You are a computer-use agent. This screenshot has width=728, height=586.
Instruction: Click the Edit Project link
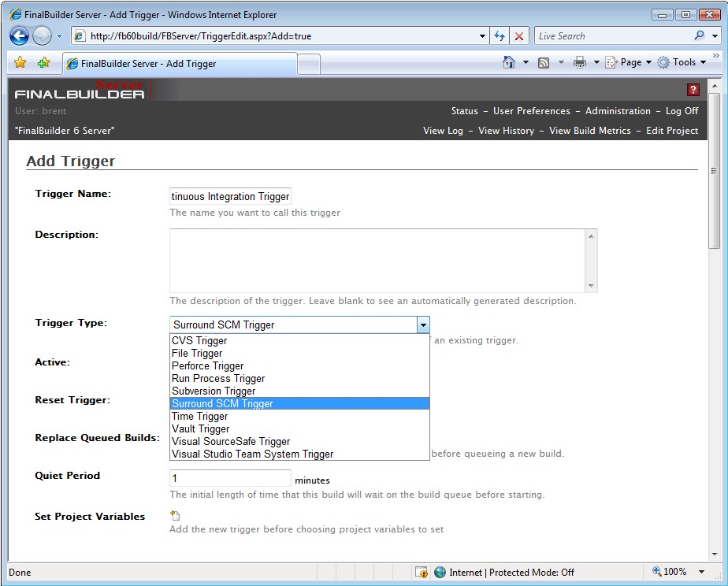click(672, 131)
